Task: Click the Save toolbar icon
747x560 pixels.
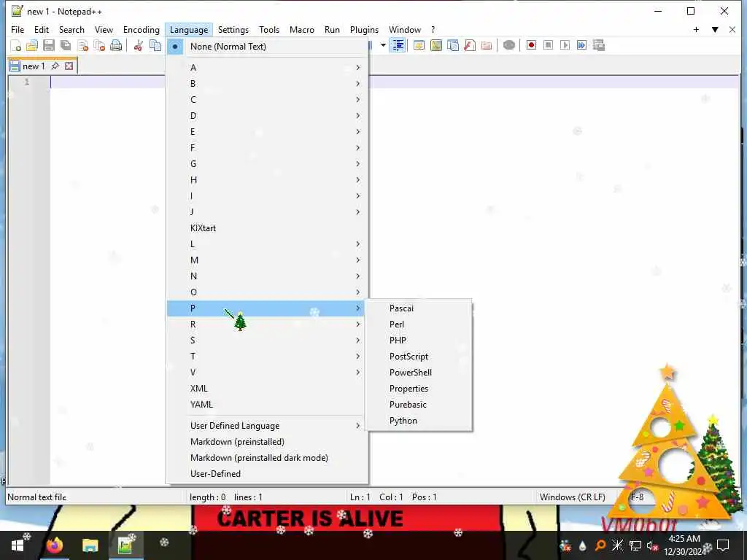Action: [49, 46]
